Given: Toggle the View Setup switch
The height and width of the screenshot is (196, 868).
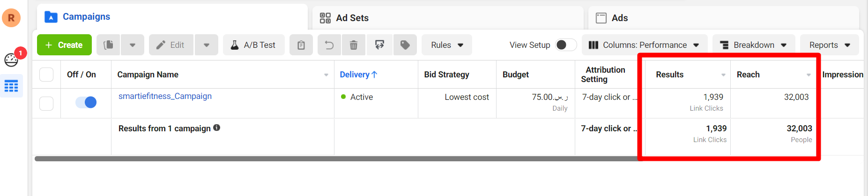Looking at the screenshot, I should (x=565, y=45).
